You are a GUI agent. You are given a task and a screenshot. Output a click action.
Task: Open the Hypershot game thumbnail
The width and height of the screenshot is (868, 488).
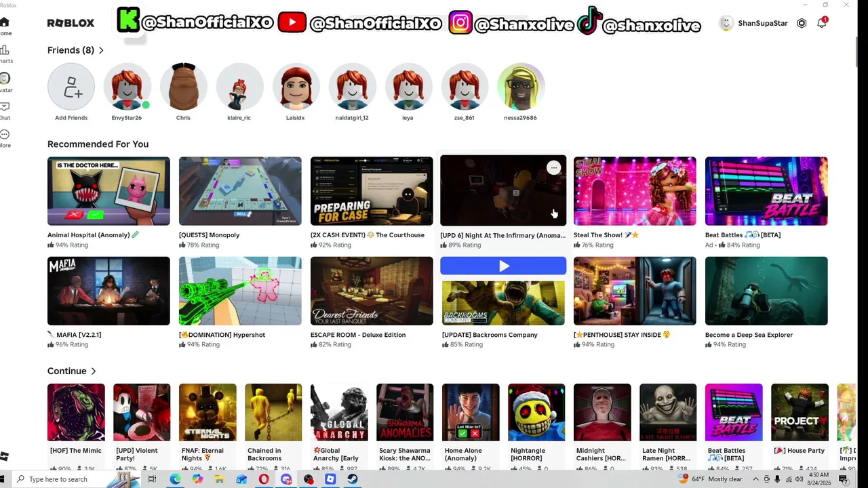click(x=240, y=291)
